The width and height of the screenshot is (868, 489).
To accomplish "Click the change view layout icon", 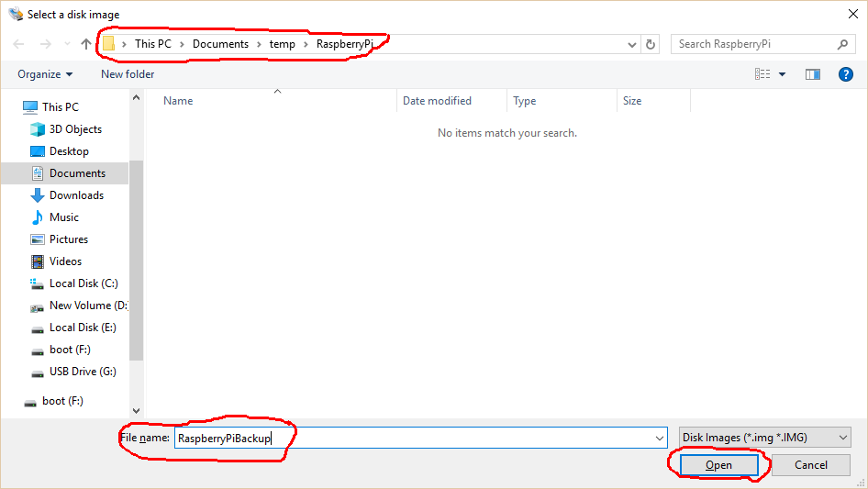I will pyautogui.click(x=762, y=74).
